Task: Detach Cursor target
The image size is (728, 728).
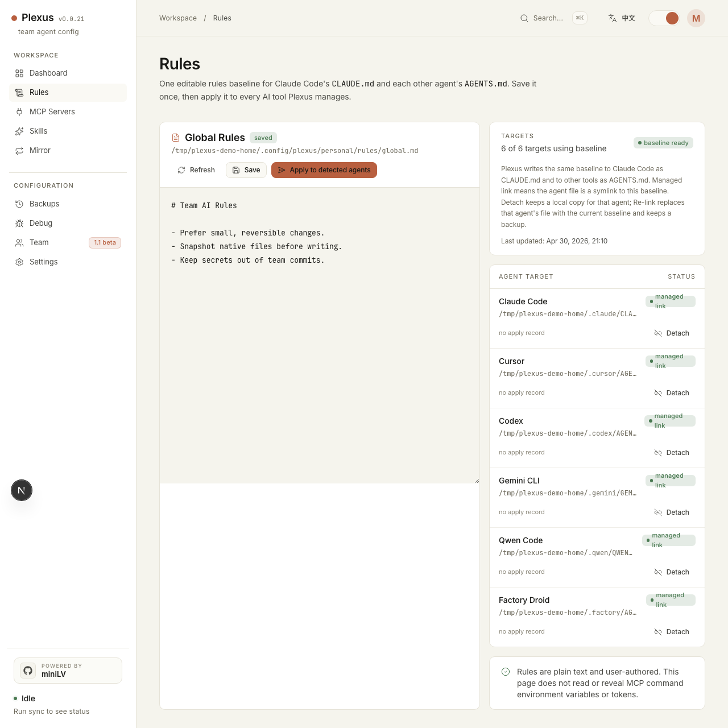Action: [672, 393]
